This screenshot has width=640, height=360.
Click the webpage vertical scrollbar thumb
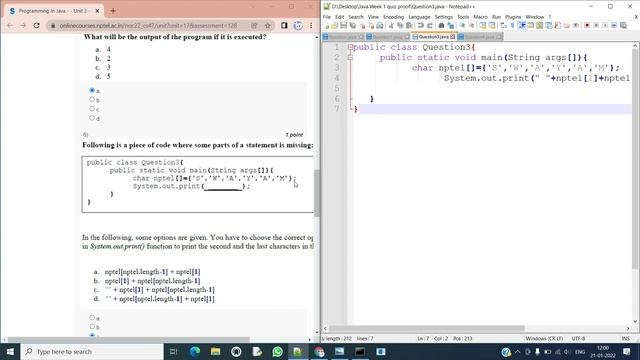pyautogui.click(x=317, y=192)
